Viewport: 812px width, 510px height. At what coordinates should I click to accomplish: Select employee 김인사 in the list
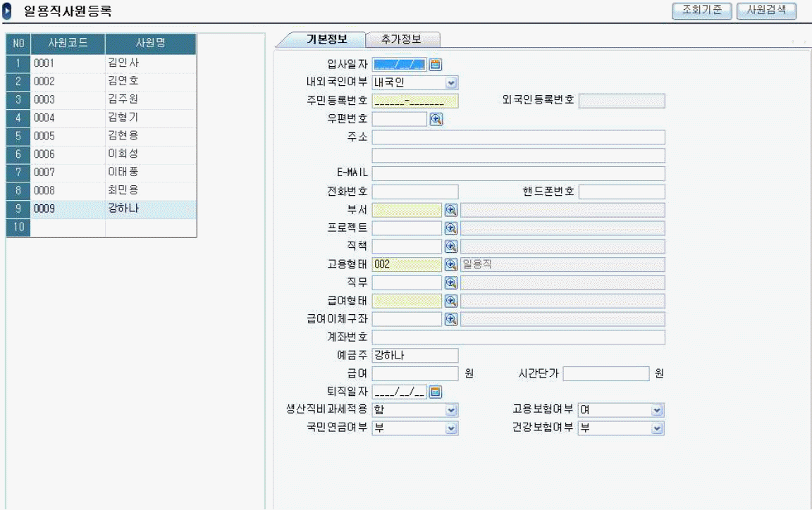click(123, 63)
